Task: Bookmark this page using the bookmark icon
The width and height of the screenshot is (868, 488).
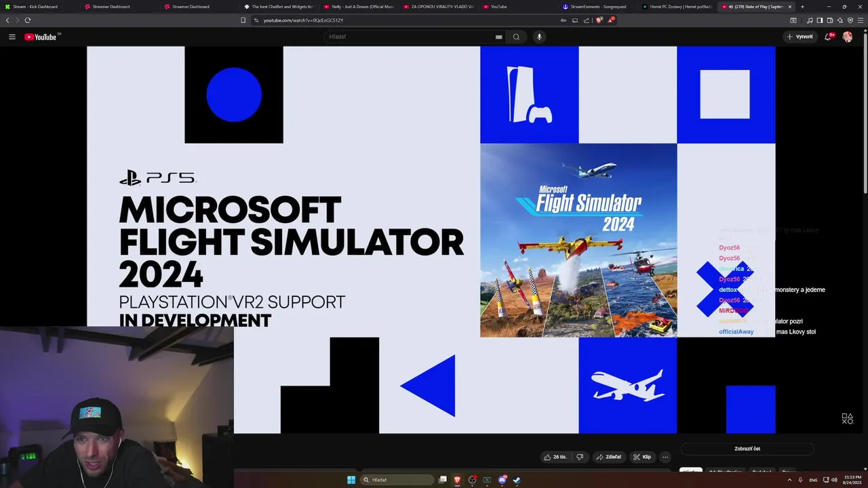Action: pos(243,20)
